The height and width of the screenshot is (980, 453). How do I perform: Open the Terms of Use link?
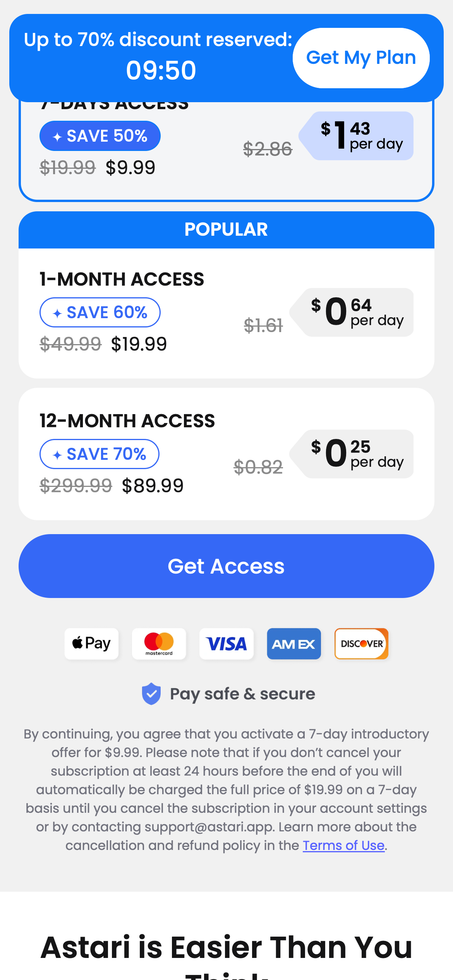(343, 846)
